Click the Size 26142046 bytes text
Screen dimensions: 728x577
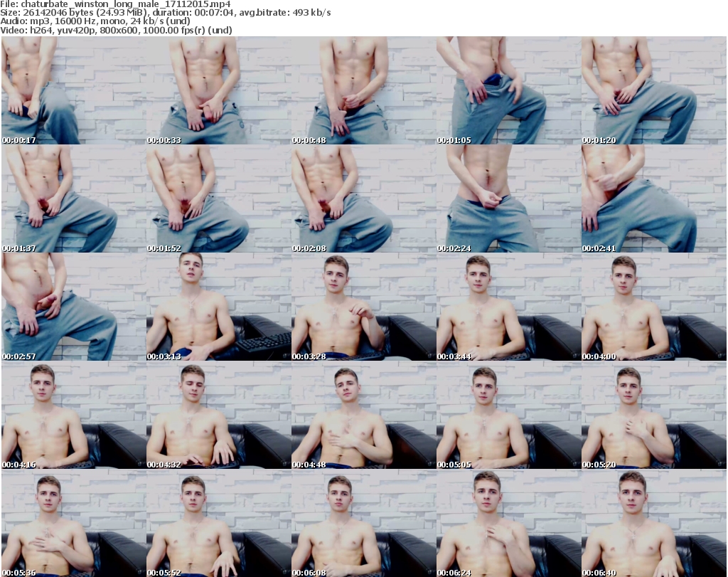(73, 13)
